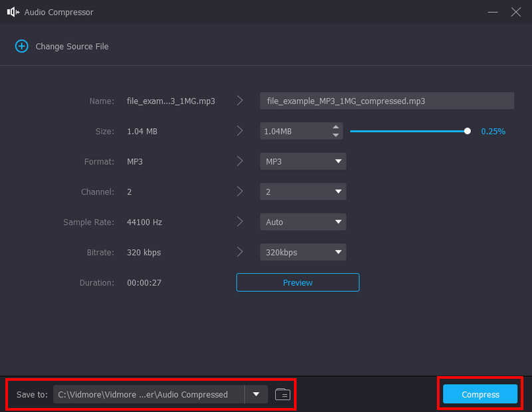Viewport: 532px width, 412px height.
Task: Click the plus icon beside Change Source File
Action: (21, 46)
